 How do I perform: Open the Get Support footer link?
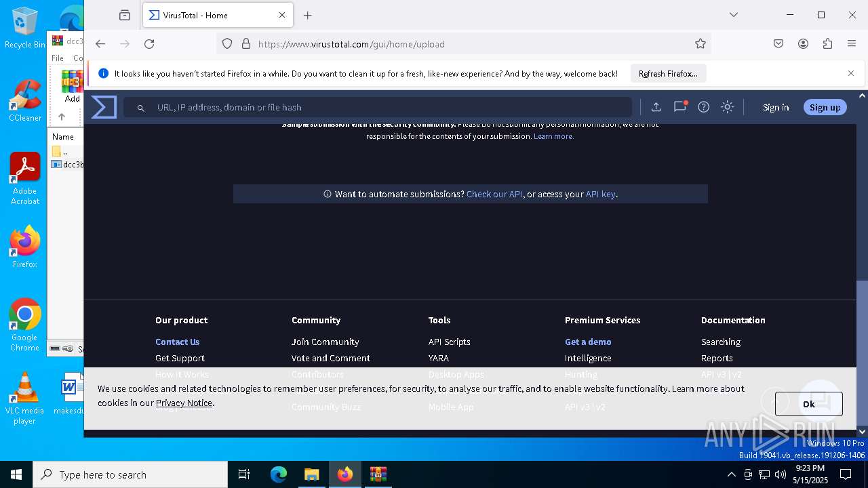(180, 358)
